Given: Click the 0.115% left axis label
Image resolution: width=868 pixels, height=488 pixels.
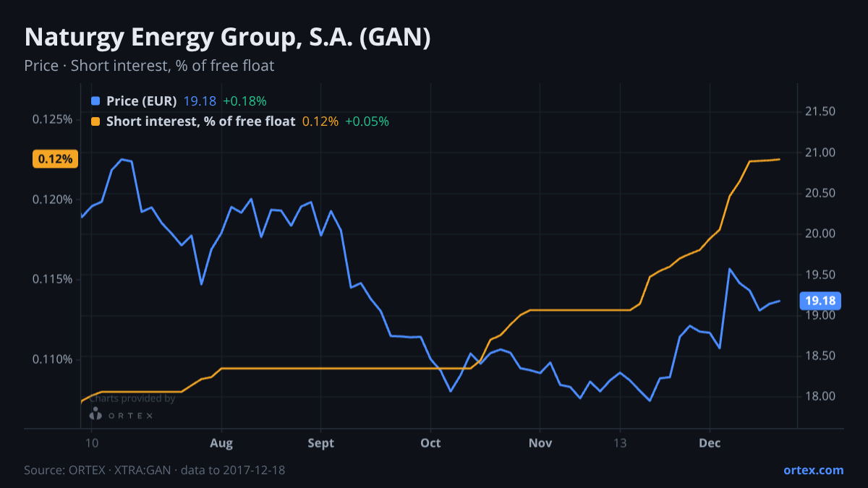Looking at the screenshot, I should (x=52, y=279).
